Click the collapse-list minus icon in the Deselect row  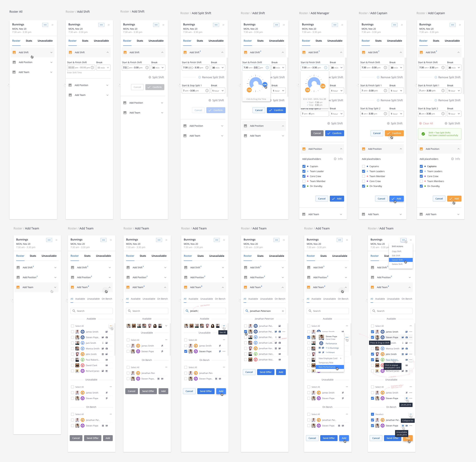coord(411,414)
